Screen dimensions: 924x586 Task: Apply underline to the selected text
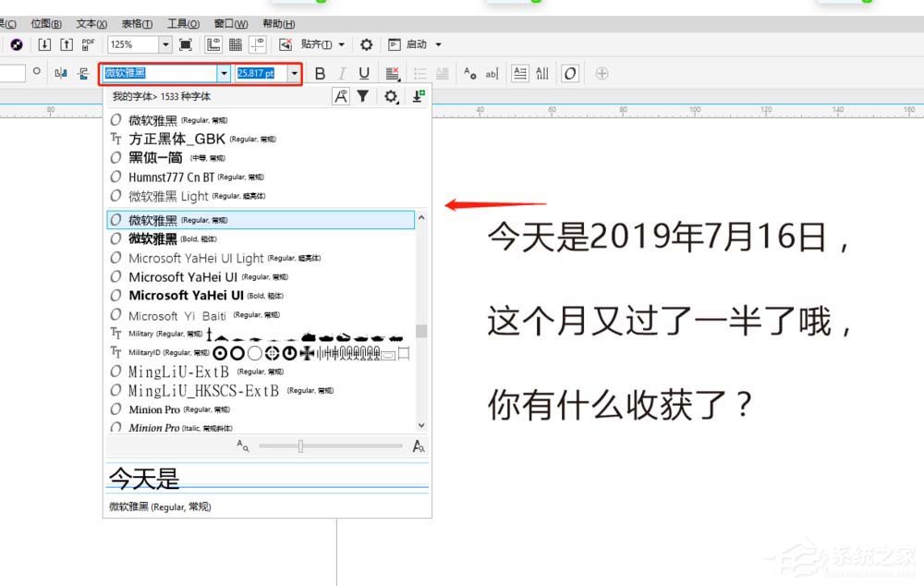coord(362,73)
